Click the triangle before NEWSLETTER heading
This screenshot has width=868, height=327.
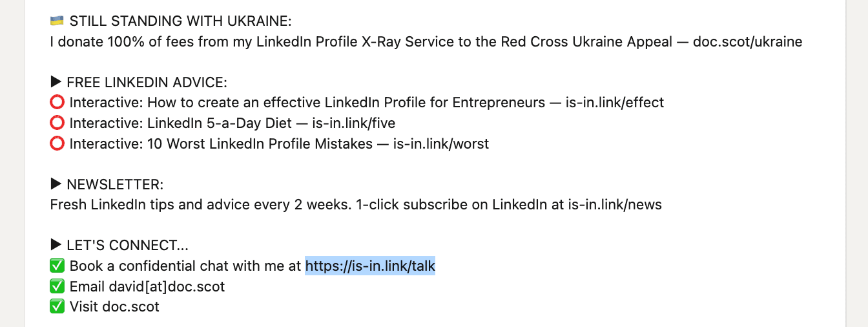click(x=56, y=184)
